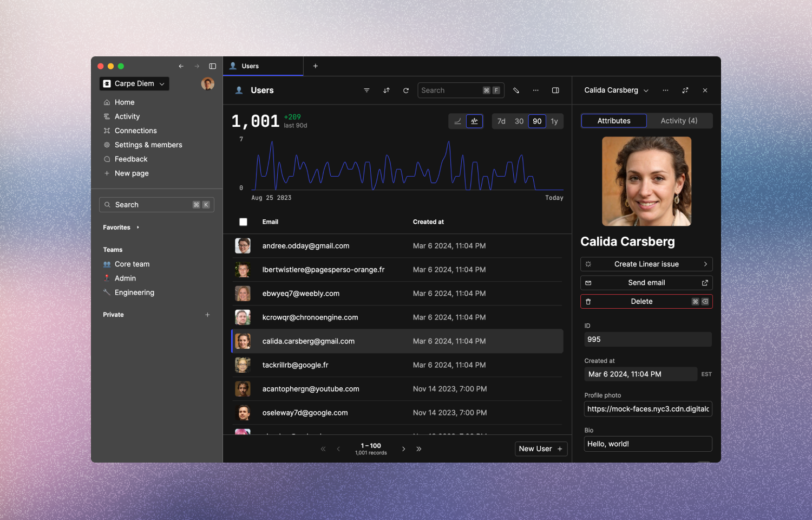Navigate forward with the right arrow

(x=197, y=66)
